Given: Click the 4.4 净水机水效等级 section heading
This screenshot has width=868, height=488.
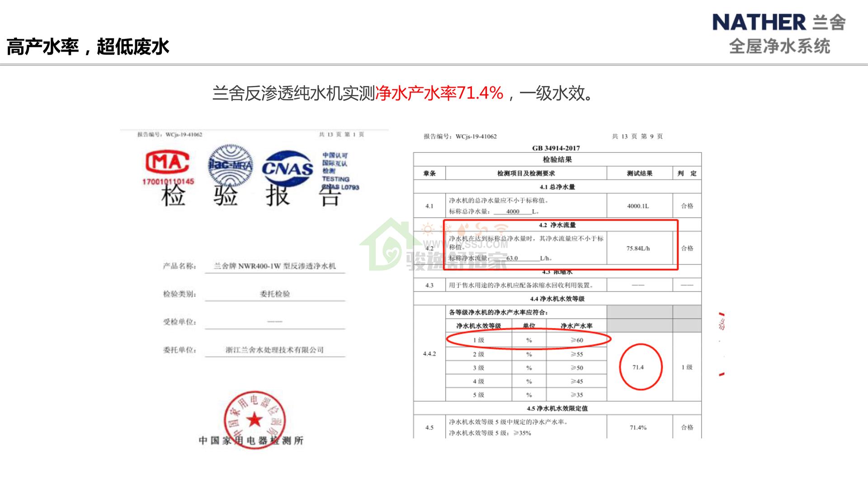Looking at the screenshot, I should tap(557, 299).
